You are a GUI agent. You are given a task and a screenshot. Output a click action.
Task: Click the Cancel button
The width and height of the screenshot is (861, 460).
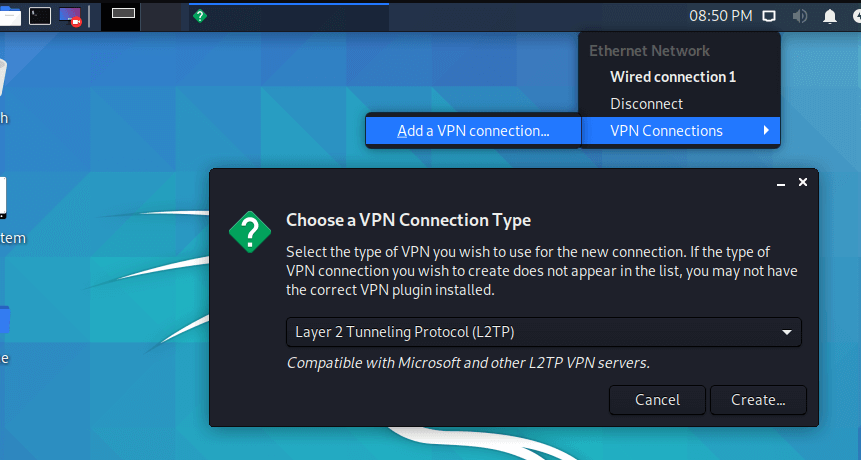tap(657, 400)
